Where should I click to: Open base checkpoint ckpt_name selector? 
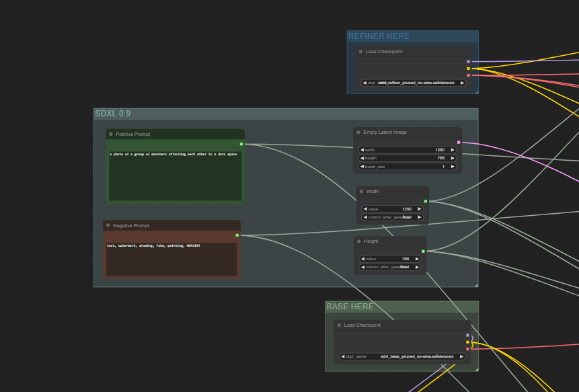(402, 356)
